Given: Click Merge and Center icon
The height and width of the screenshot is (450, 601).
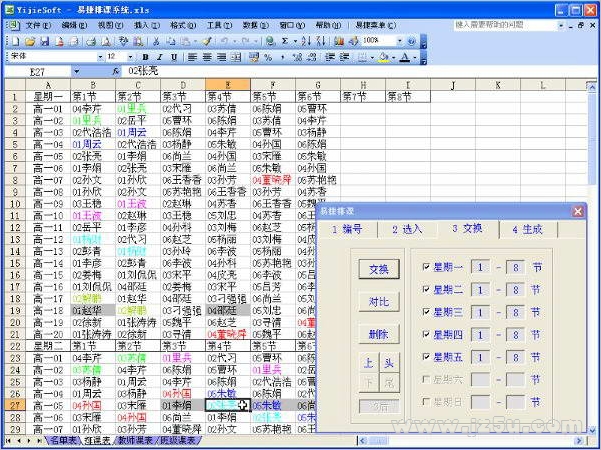Looking at the screenshot, I should [236, 57].
